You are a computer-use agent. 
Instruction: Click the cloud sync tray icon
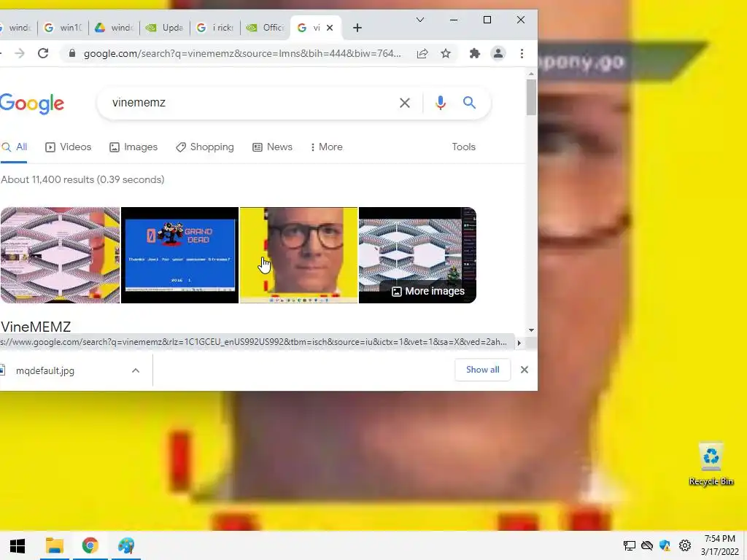coord(647,545)
